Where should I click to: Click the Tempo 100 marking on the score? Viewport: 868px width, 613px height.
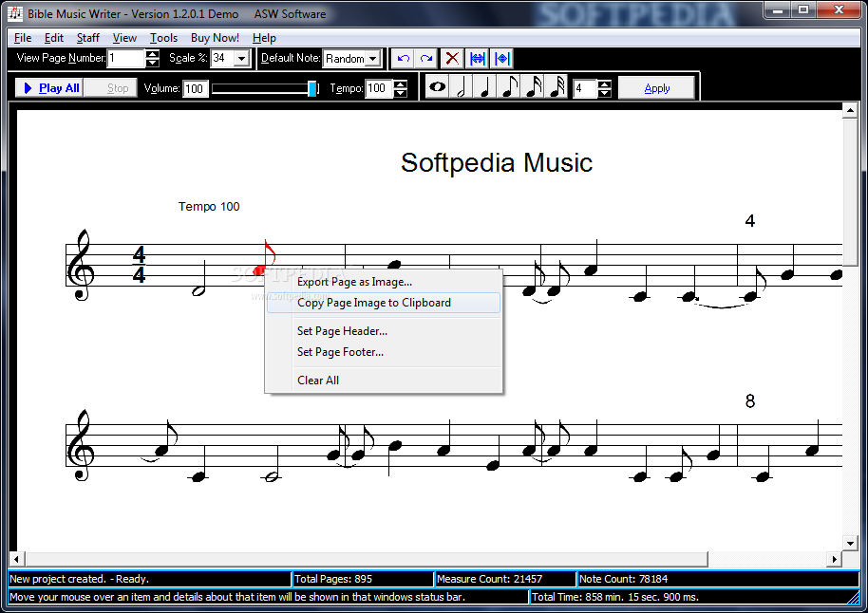click(209, 206)
